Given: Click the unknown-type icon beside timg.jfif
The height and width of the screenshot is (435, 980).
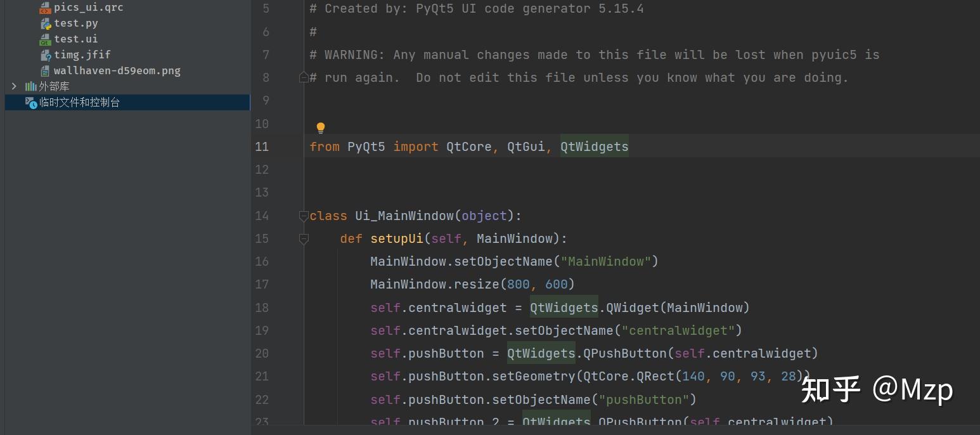Looking at the screenshot, I should pos(45,55).
